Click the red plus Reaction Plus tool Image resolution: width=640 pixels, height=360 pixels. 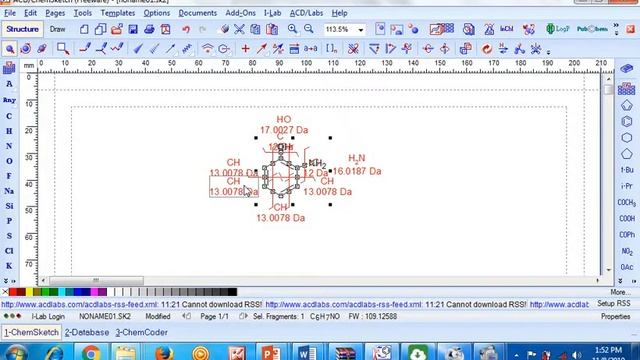(x=245, y=49)
